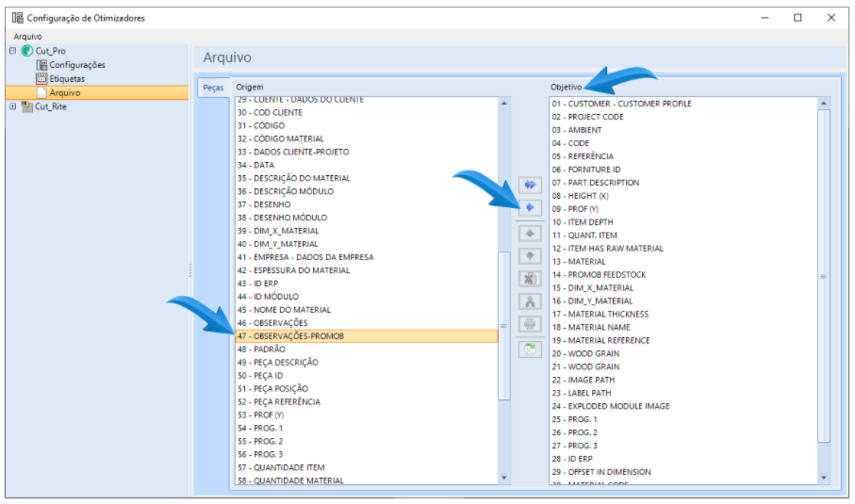
Task: Select '14 - PROMOB FEEDSTOCK' row
Action: click(x=683, y=275)
